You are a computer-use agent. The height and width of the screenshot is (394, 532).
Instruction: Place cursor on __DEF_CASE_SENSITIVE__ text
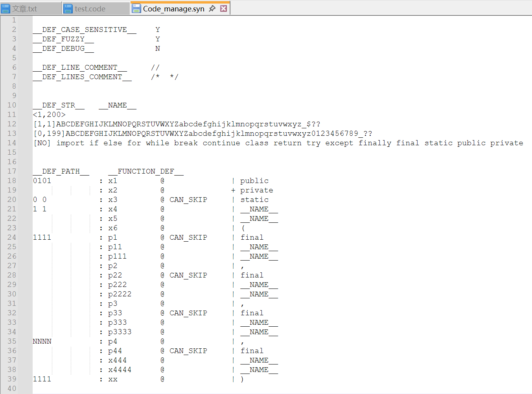point(85,30)
